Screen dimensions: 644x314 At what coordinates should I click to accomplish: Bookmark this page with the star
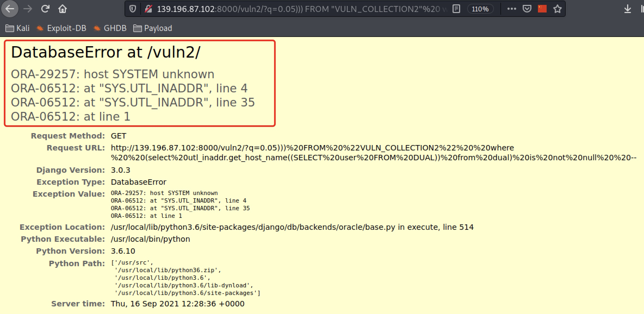point(558,9)
